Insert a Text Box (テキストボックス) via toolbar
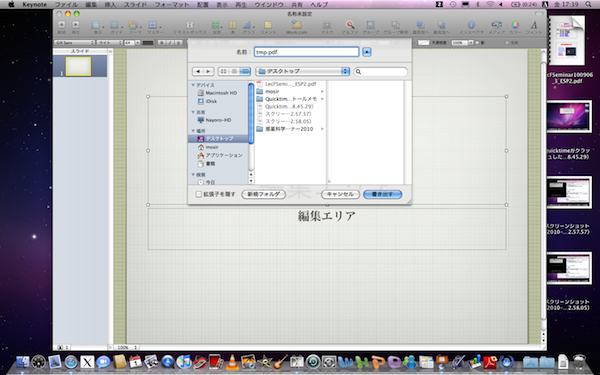The height and width of the screenshot is (375, 600). pos(189,25)
